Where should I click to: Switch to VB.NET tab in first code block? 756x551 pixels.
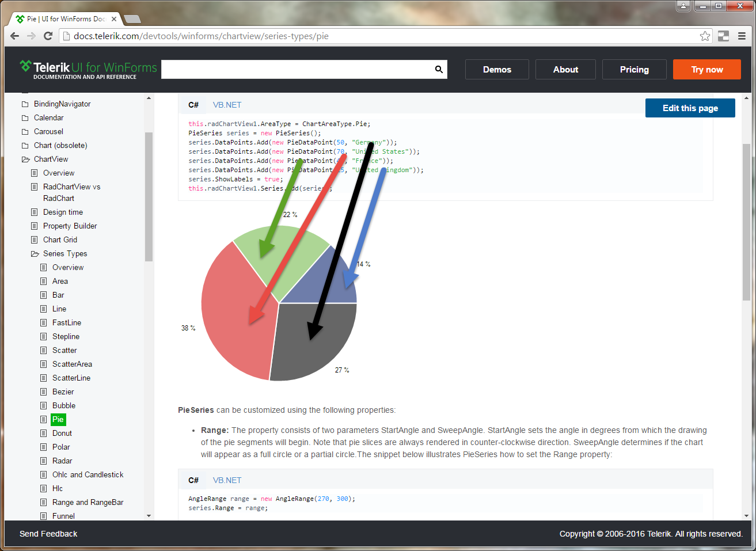click(227, 105)
